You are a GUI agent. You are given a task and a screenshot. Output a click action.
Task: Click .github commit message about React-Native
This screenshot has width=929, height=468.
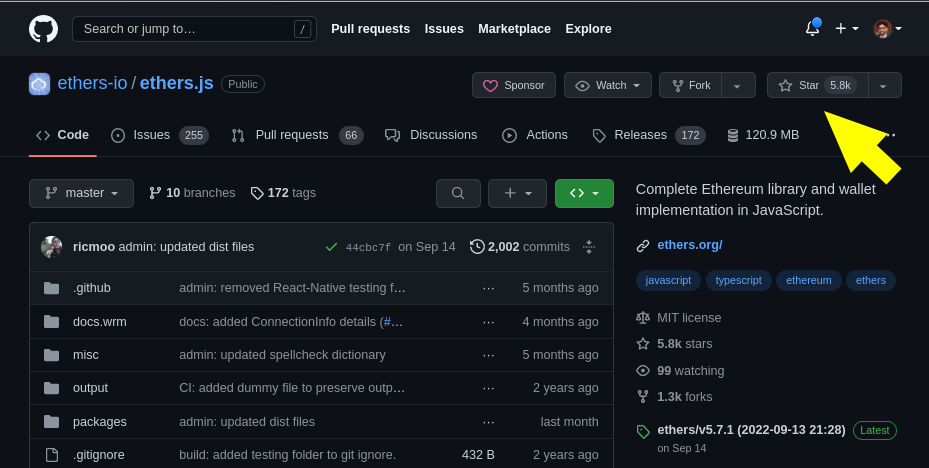click(292, 288)
